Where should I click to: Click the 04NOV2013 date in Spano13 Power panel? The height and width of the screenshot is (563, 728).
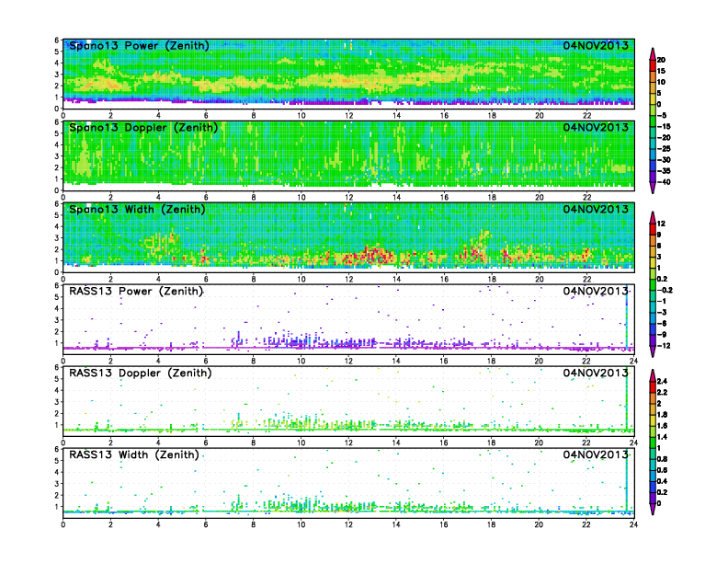[596, 45]
